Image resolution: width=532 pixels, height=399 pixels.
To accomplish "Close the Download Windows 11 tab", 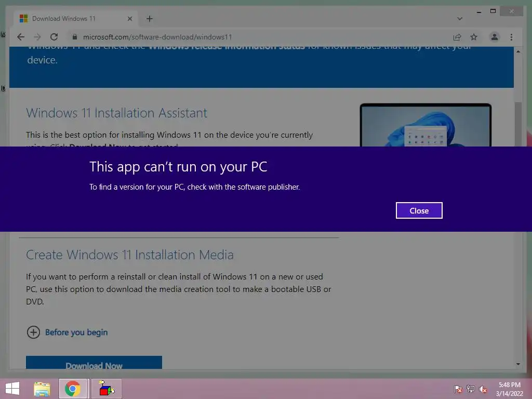I will tap(129, 19).
